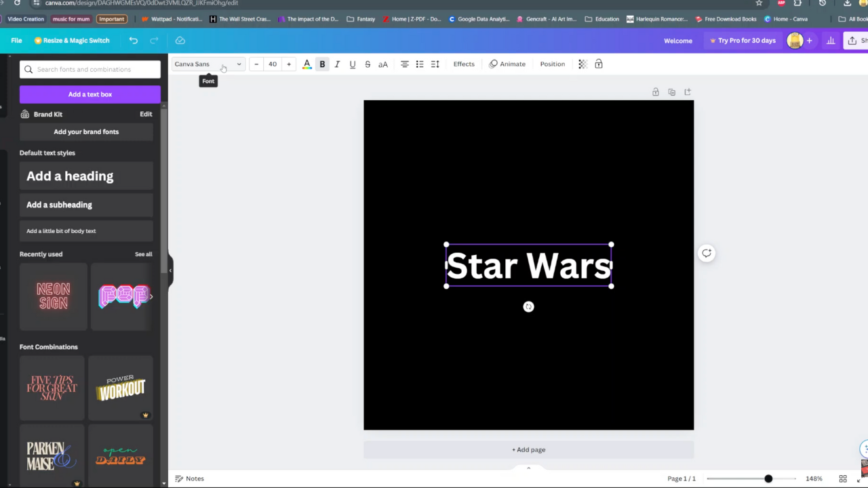
Task: Click the cloud save status icon
Action: click(180, 41)
